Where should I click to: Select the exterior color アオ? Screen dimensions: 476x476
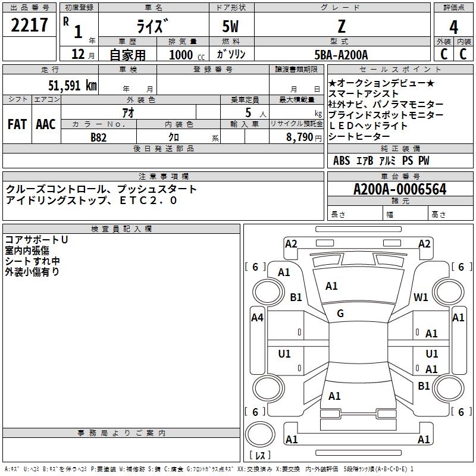tap(128, 112)
